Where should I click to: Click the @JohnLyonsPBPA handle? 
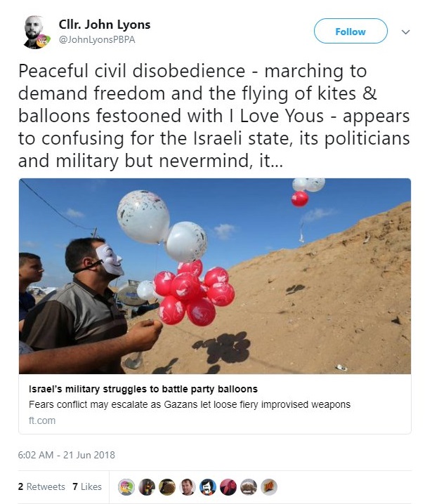point(97,40)
